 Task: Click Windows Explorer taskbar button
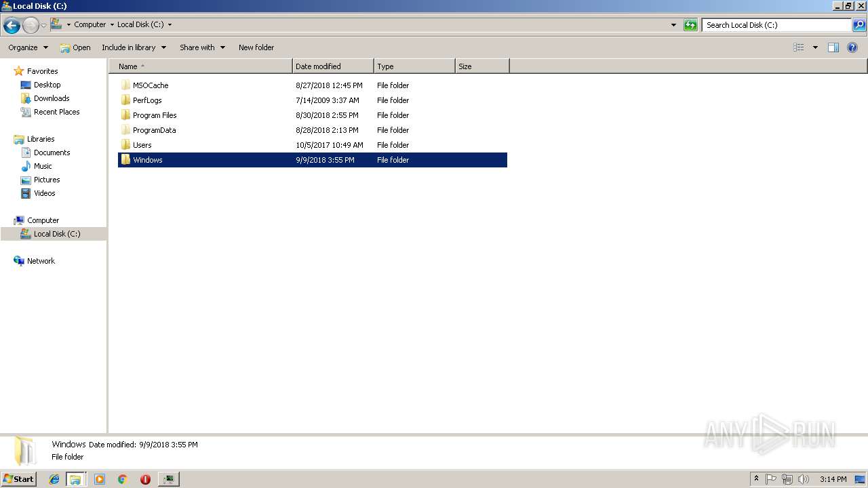[x=75, y=479]
